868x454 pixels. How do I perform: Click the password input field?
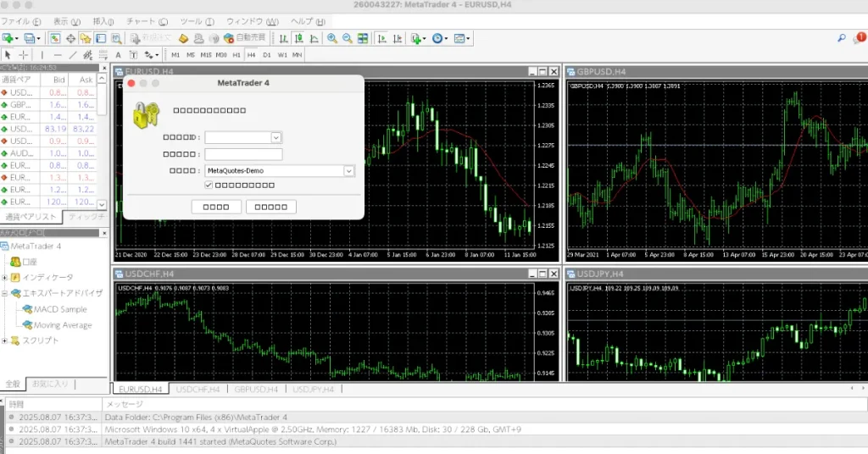243,154
